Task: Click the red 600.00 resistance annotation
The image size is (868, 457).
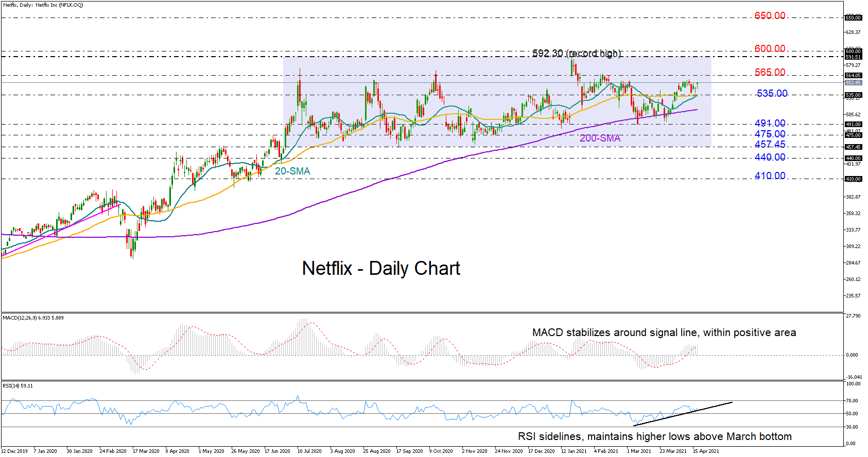Action: 770,49
